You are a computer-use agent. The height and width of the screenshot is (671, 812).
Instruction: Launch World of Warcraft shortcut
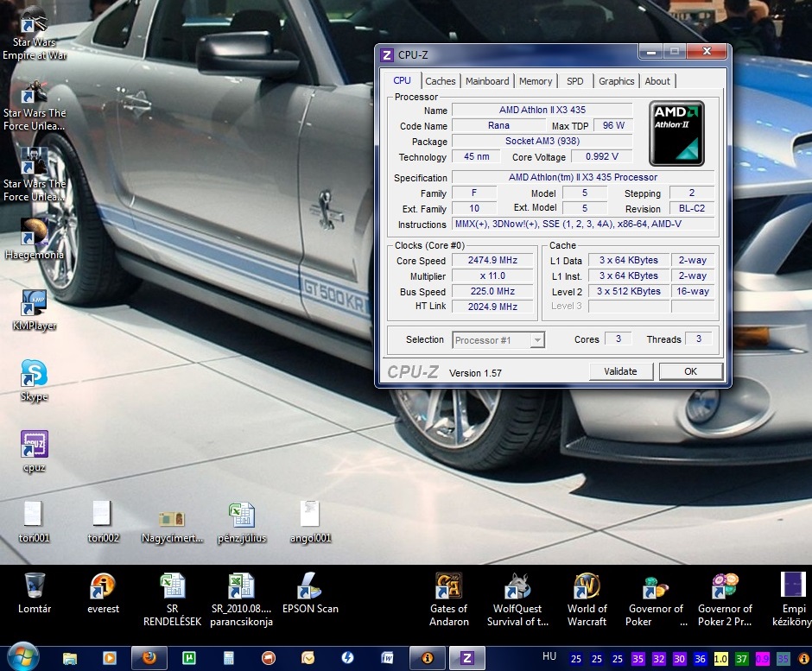click(x=587, y=599)
